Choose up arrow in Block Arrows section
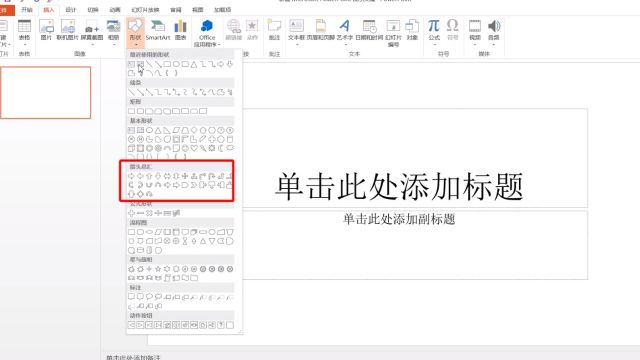The height and width of the screenshot is (360, 640). point(149,176)
